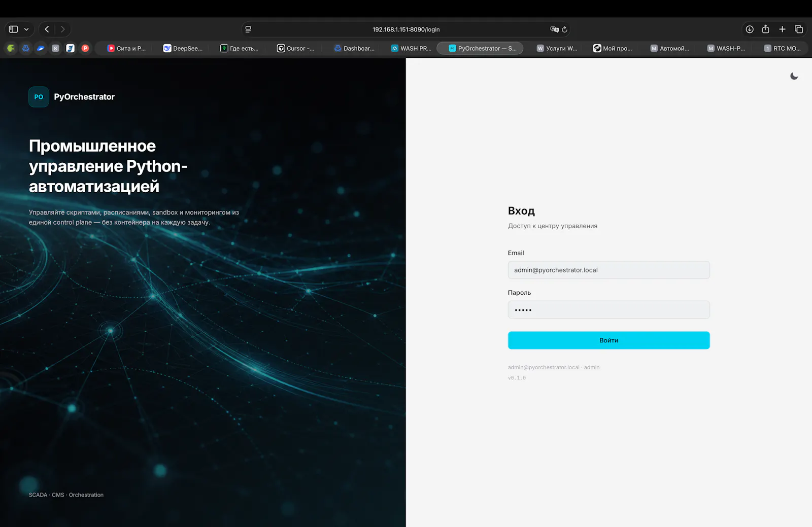Switch to the Dashboar... tab
This screenshot has width=812, height=527.
(354, 48)
